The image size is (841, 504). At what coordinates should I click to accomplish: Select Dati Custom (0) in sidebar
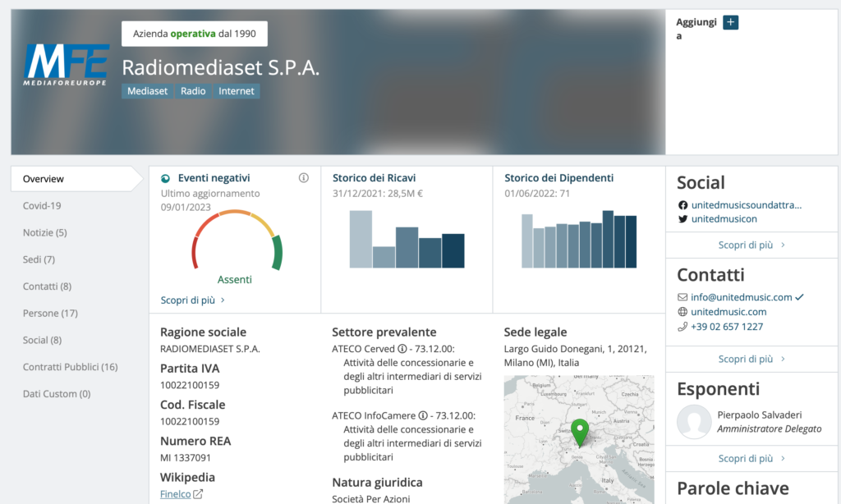pyautogui.click(x=57, y=393)
